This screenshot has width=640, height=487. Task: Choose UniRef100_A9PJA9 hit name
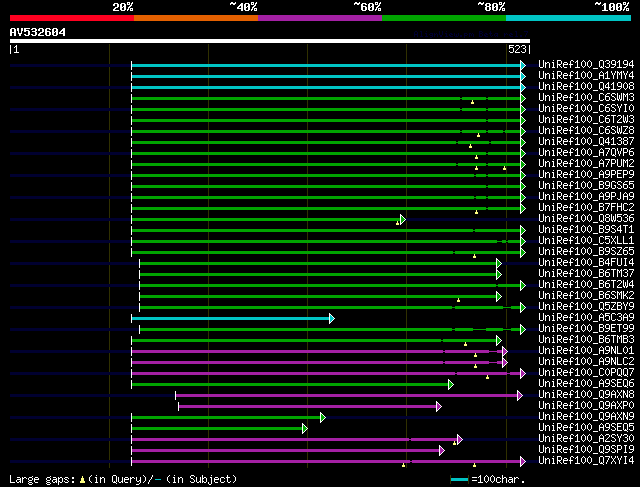(586, 197)
